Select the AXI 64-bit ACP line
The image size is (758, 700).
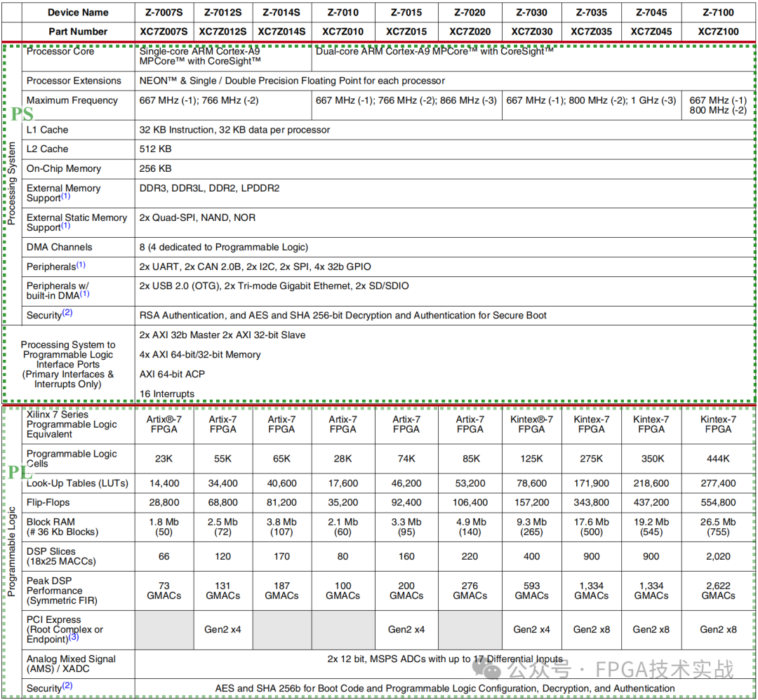172,375
